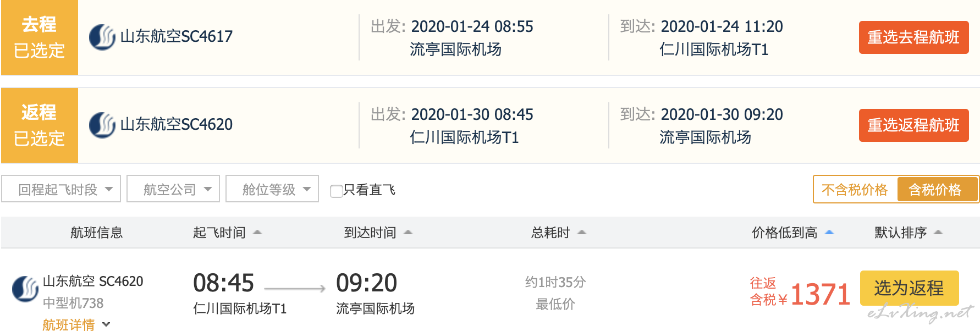
Task: Expand 航班详情 flight details
Action: point(76,325)
